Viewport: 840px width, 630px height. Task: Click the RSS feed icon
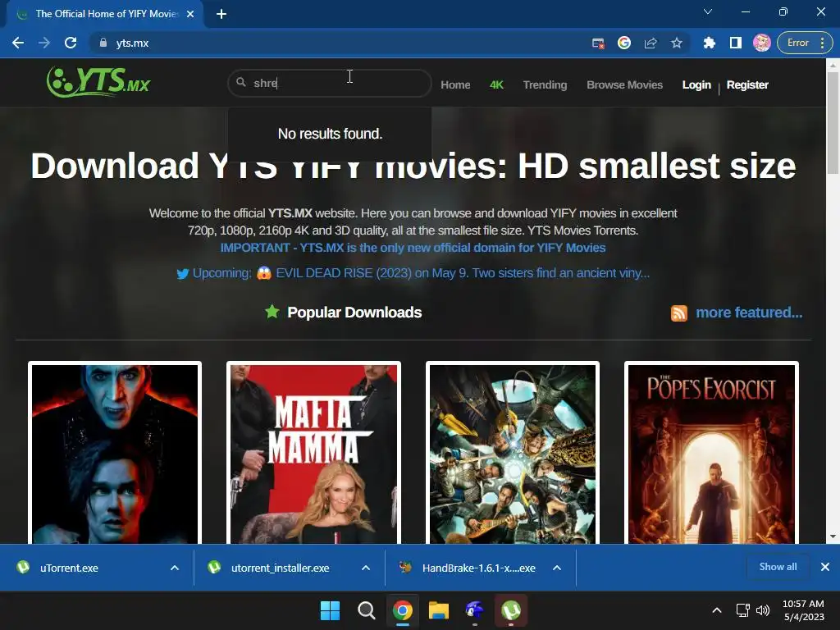click(x=678, y=313)
